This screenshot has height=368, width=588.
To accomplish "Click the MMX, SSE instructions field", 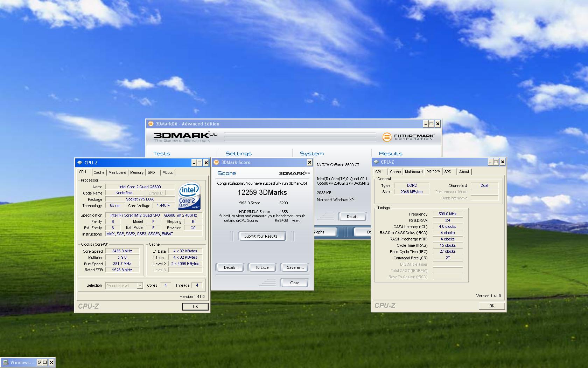I will 154,234.
